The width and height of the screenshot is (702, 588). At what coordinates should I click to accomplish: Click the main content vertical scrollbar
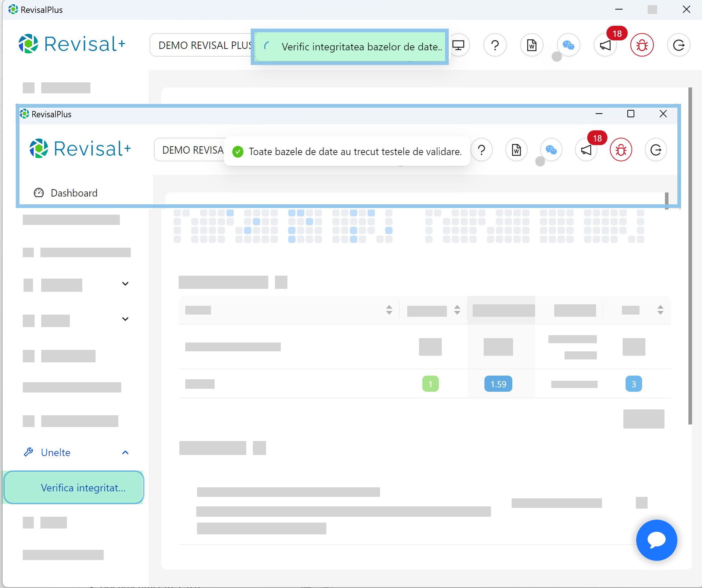click(690, 257)
